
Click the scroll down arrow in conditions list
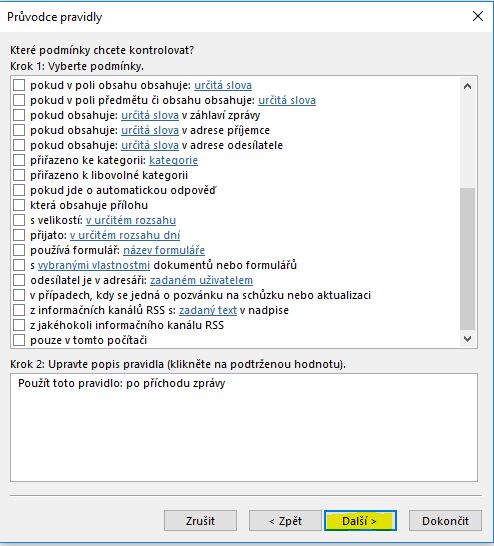pyautogui.click(x=467, y=338)
